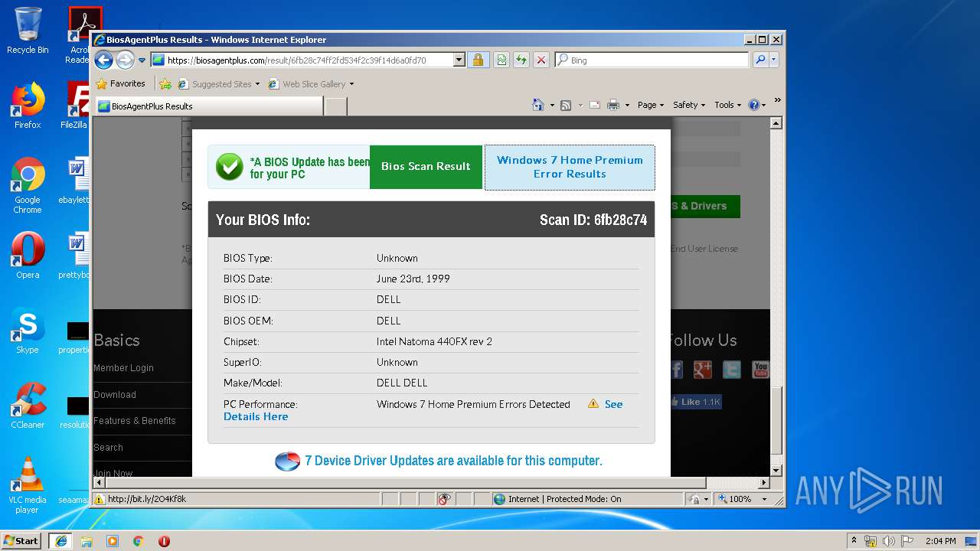Switch to Windows 7 Home Premium Error Results tab
980x551 pixels.
click(x=570, y=167)
